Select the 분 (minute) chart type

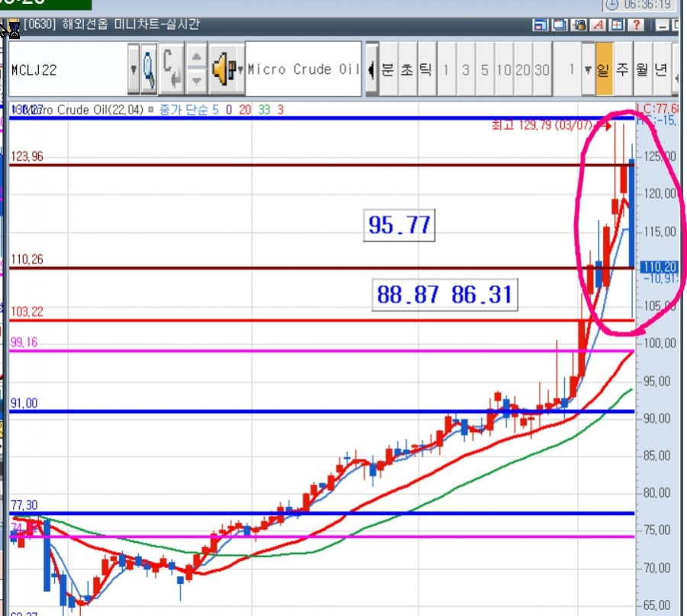point(388,69)
